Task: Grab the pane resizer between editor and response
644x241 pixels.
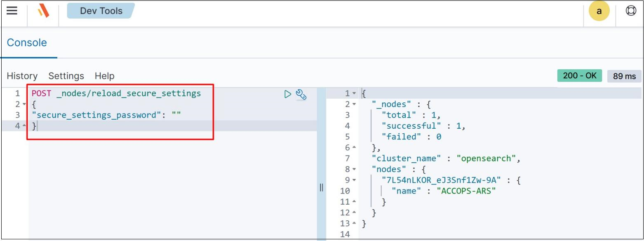Action: (x=322, y=187)
